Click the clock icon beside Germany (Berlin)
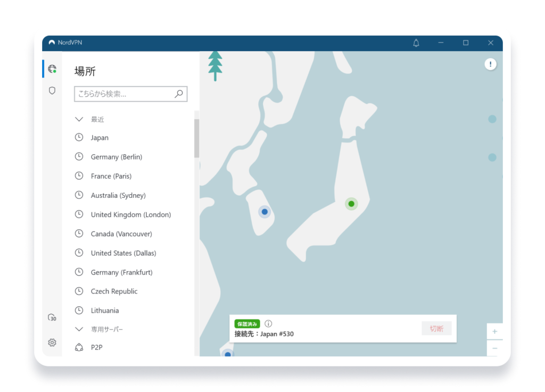 (79, 156)
